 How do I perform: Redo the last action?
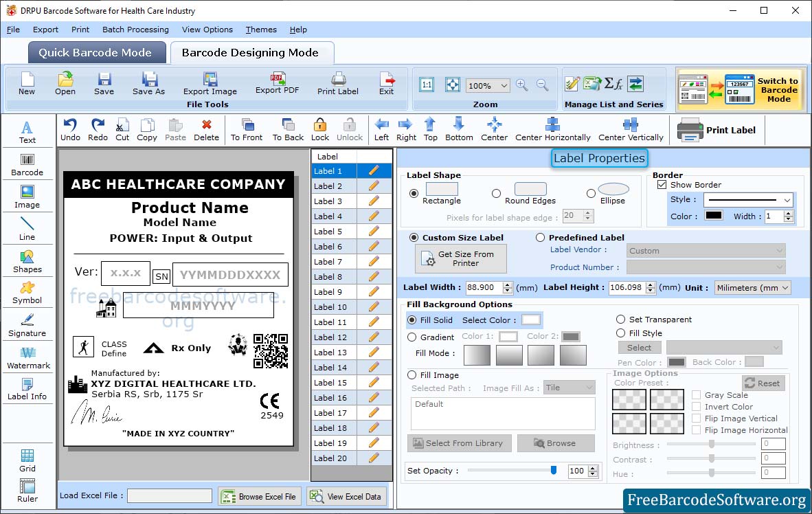click(x=98, y=130)
